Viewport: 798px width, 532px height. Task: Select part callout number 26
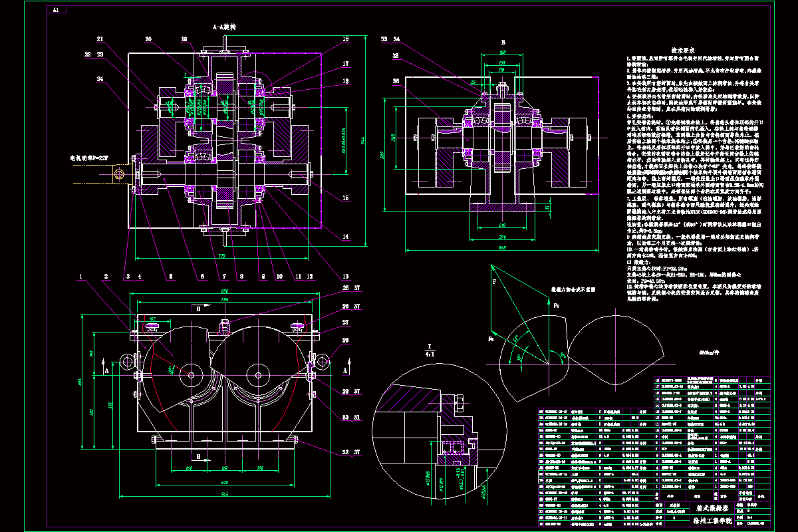(x=346, y=306)
